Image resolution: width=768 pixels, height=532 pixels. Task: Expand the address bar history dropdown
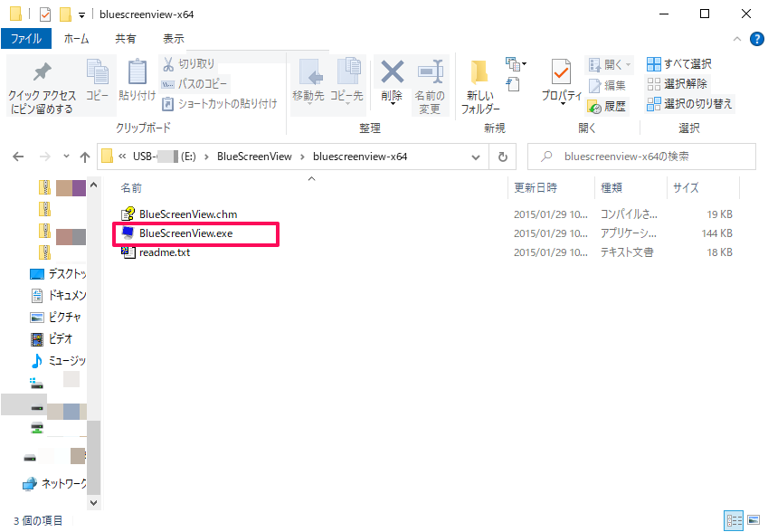[476, 157]
